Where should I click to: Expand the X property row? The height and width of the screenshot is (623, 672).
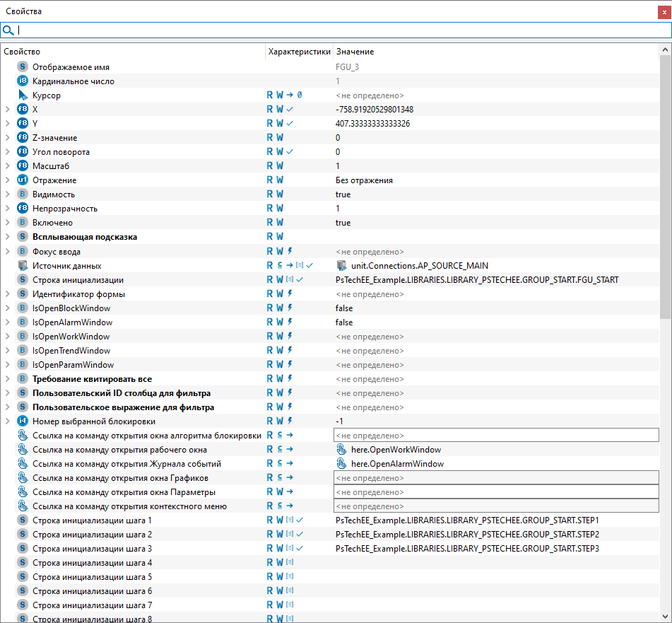coord(7,109)
